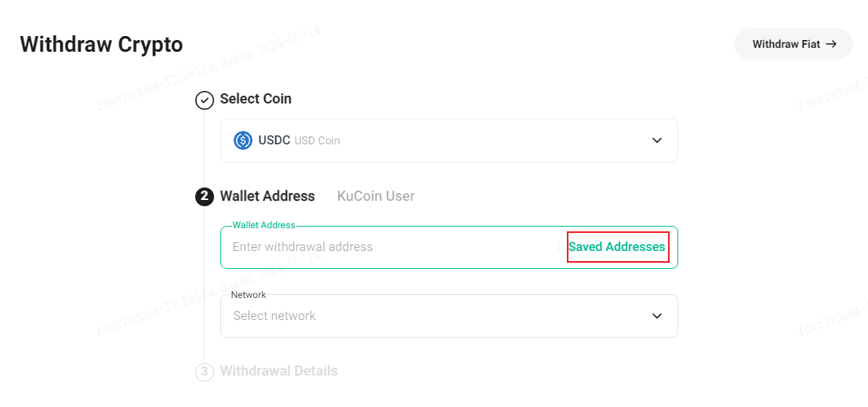The width and height of the screenshot is (868, 407).
Task: Click the completed checkmark step icon
Action: tap(205, 100)
